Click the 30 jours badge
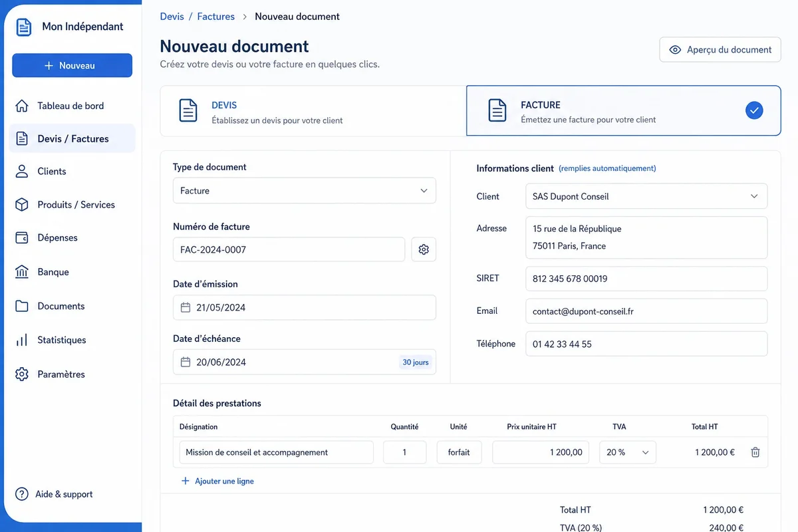This screenshot has height=532, width=798. click(416, 362)
